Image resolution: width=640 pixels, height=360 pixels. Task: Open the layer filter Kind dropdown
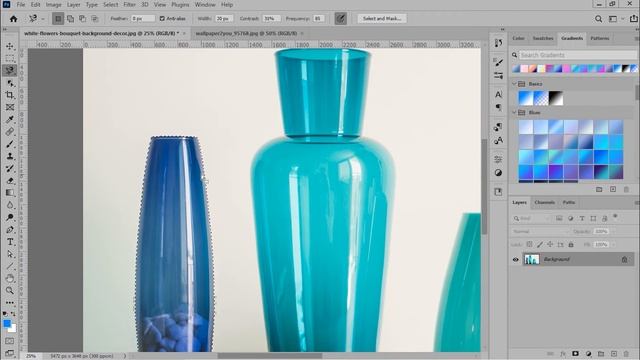coord(532,218)
